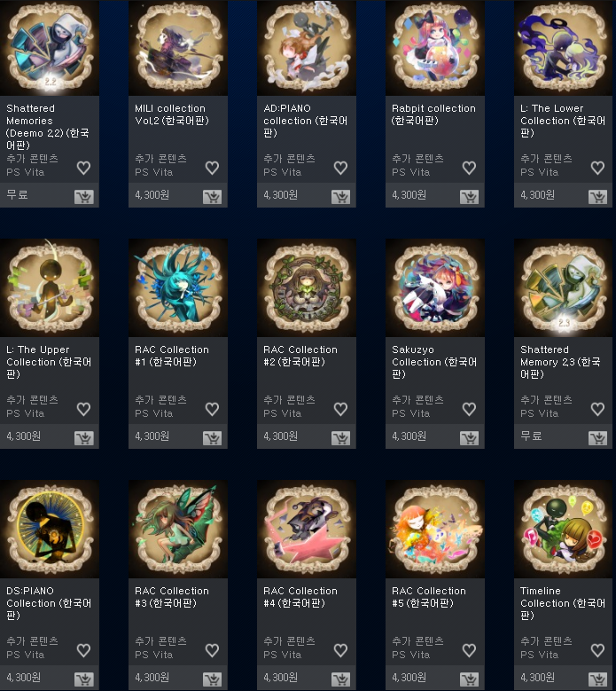Add RAC Collection #1 to cart
616x691 pixels.
tap(212, 437)
